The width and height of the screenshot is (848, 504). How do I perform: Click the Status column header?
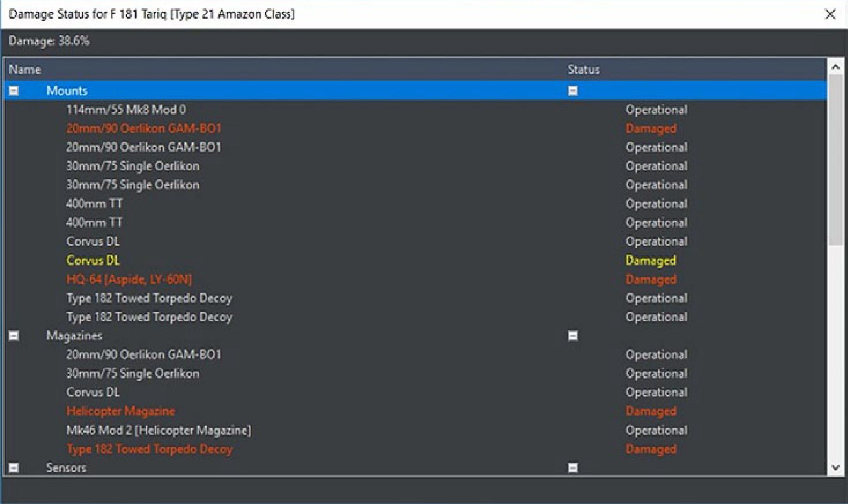coord(583,70)
